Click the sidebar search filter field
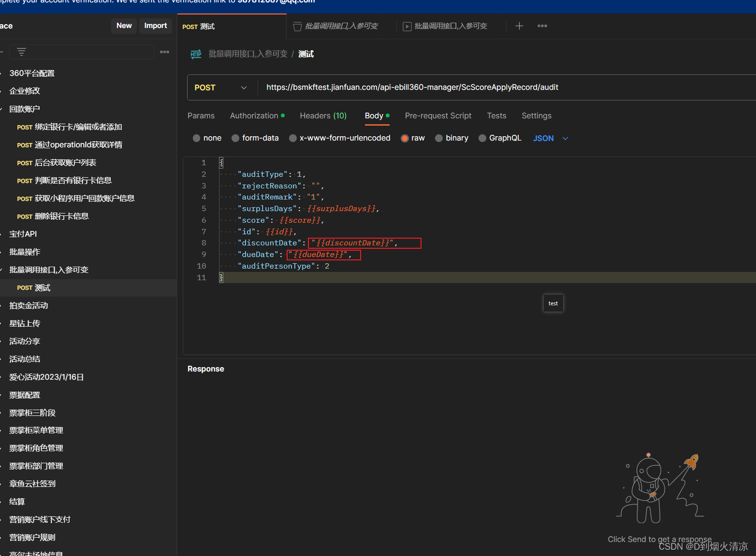 (x=82, y=52)
